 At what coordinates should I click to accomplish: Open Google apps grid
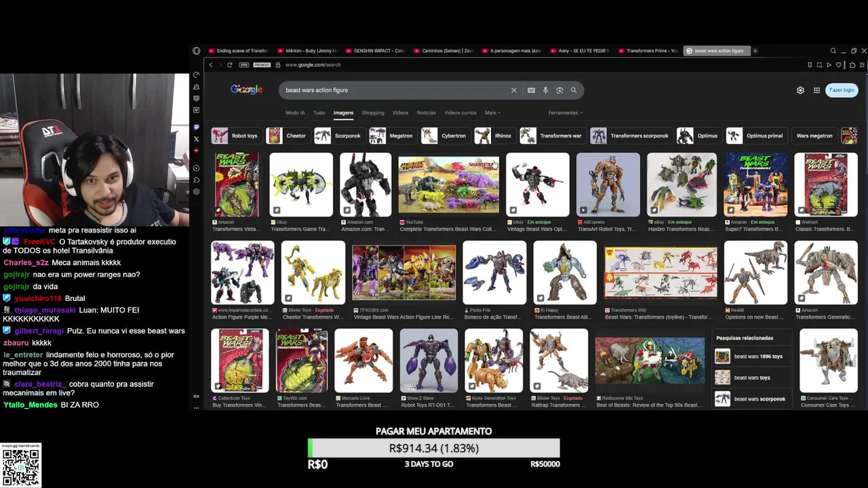[x=817, y=90]
